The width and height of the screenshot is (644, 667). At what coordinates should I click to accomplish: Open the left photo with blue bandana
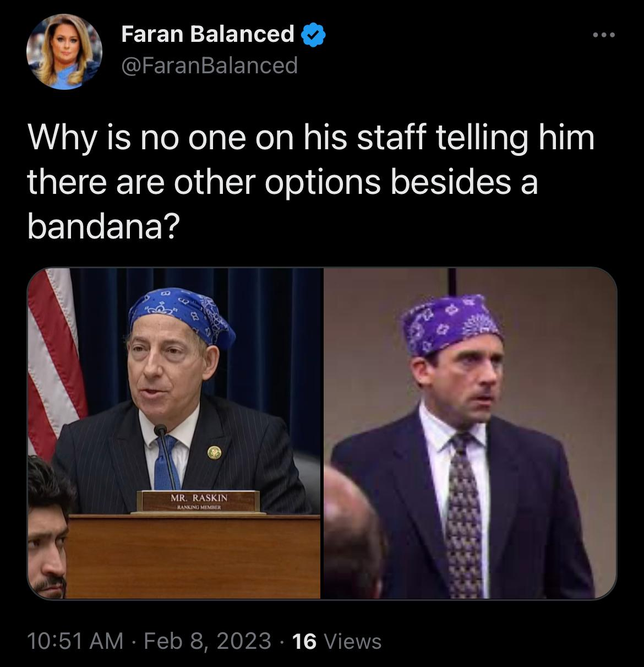pyautogui.click(x=174, y=433)
